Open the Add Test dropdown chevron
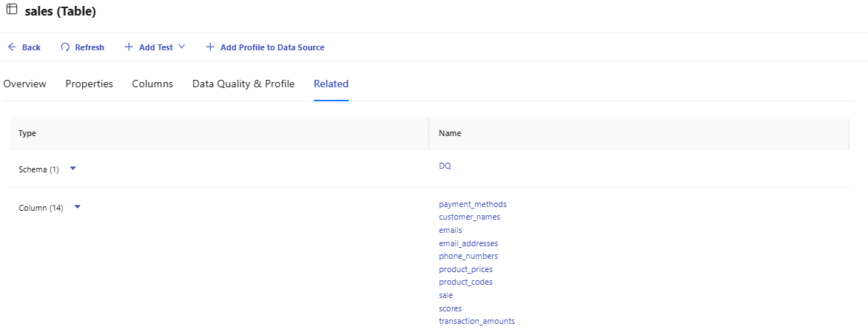Viewport: 868px width, 335px height. click(x=181, y=47)
